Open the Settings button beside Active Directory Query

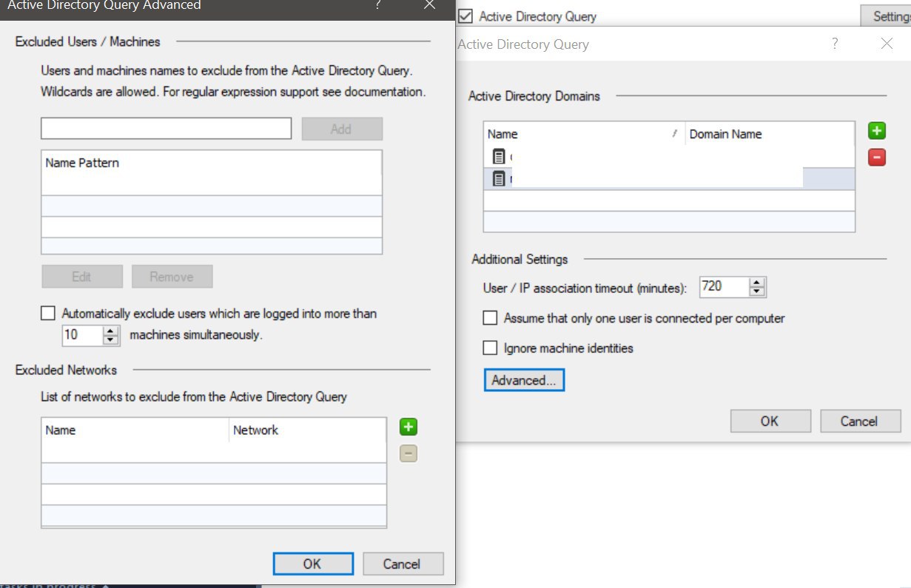(886, 16)
